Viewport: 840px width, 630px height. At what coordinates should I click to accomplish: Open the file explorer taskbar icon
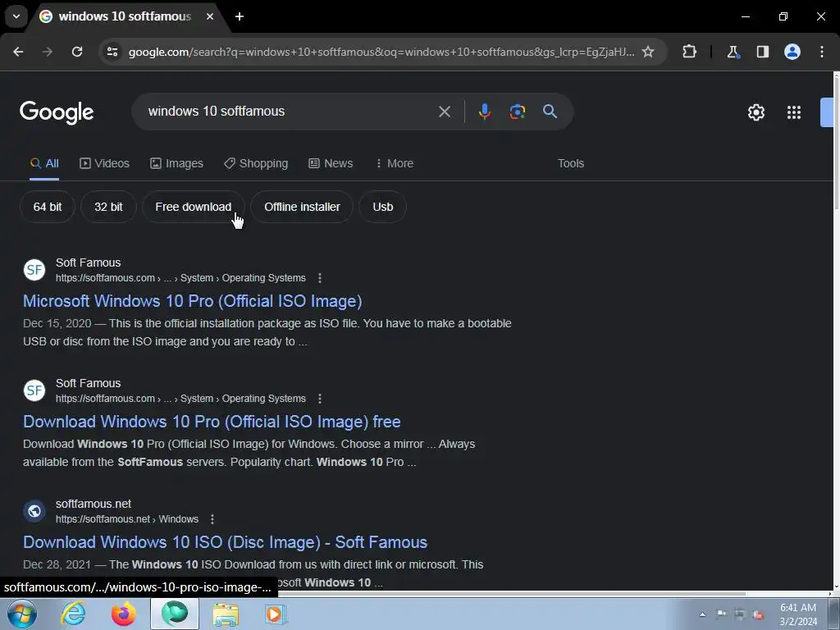pyautogui.click(x=226, y=614)
